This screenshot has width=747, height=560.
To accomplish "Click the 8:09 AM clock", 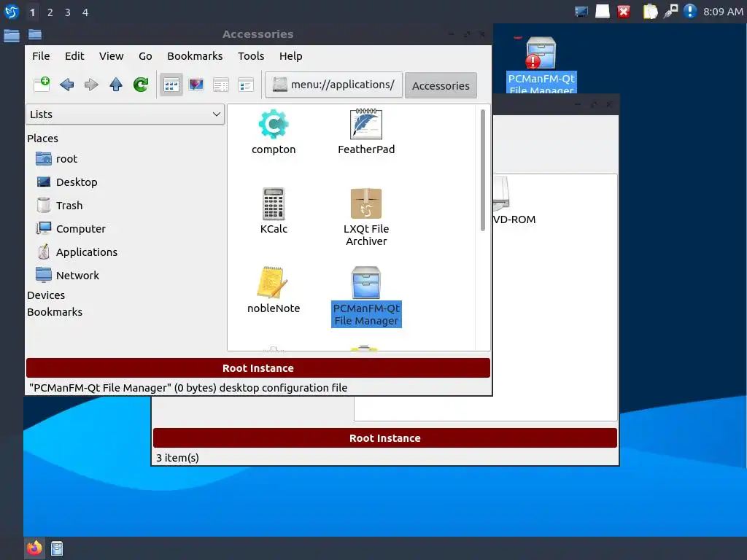I will [x=723, y=12].
